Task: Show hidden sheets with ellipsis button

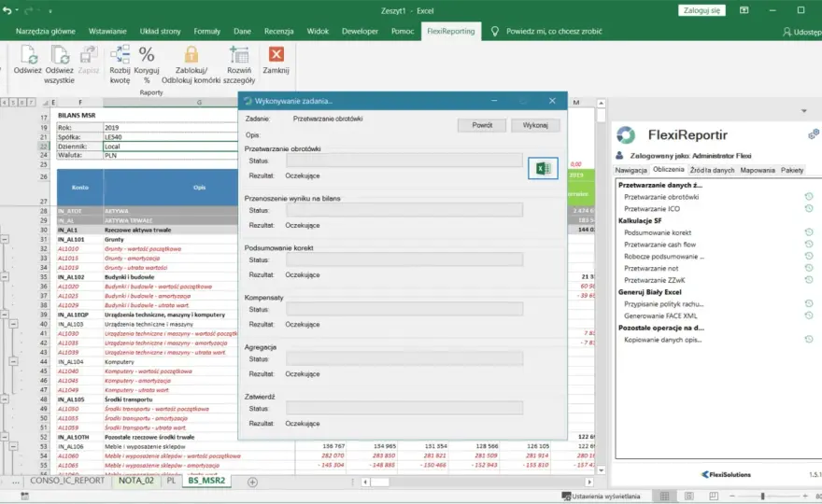Action: [16, 481]
